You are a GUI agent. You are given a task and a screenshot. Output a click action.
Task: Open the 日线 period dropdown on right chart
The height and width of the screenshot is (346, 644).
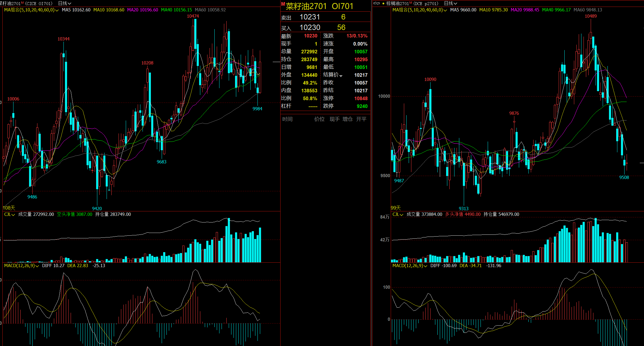[x=451, y=3]
